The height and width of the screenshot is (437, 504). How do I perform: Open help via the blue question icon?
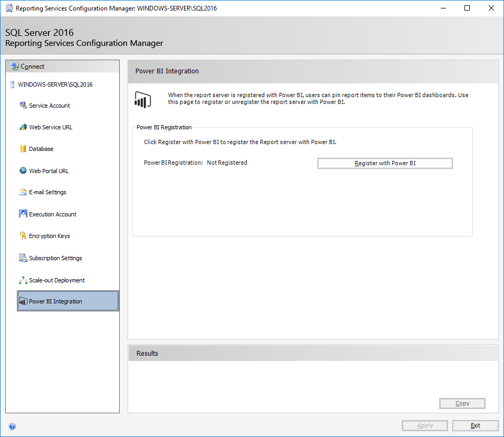(12, 426)
